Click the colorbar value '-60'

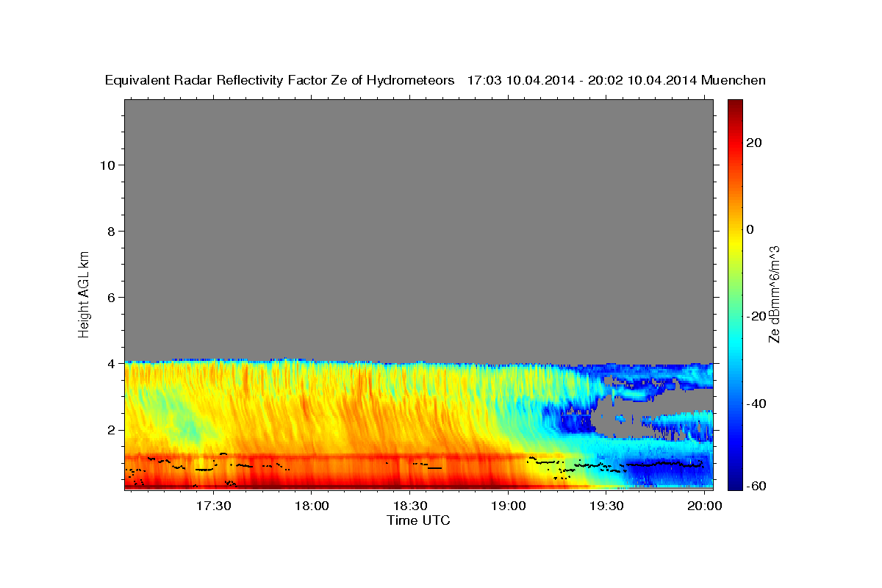pos(756,485)
